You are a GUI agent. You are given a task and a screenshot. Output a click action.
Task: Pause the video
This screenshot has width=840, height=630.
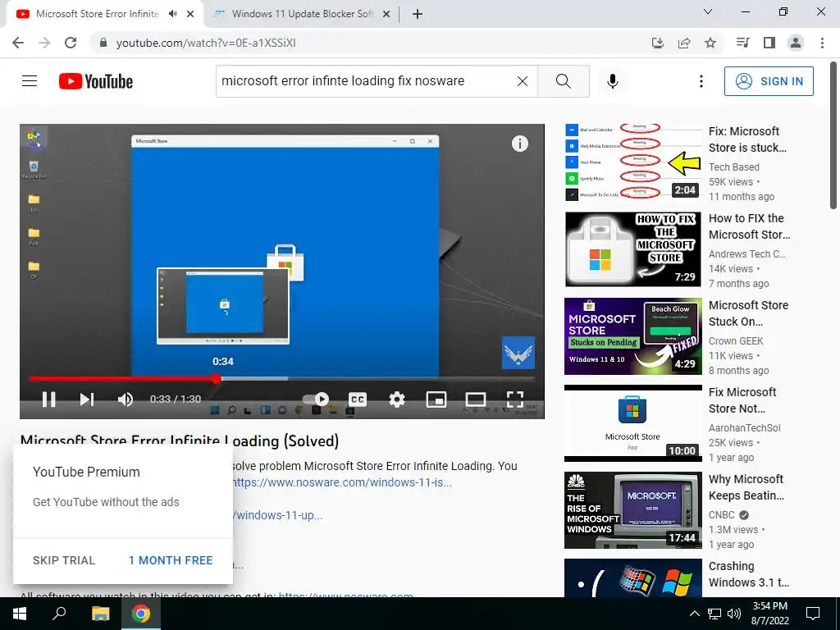coord(48,399)
